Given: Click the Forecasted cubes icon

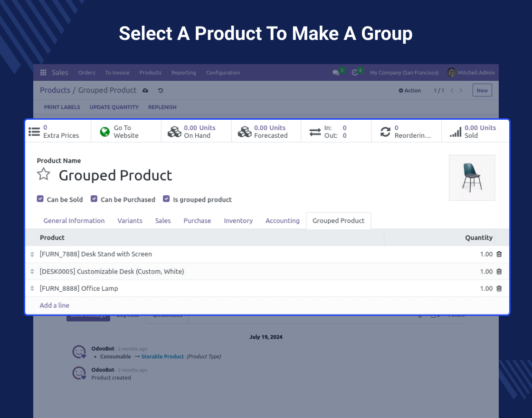Looking at the screenshot, I should click(245, 132).
